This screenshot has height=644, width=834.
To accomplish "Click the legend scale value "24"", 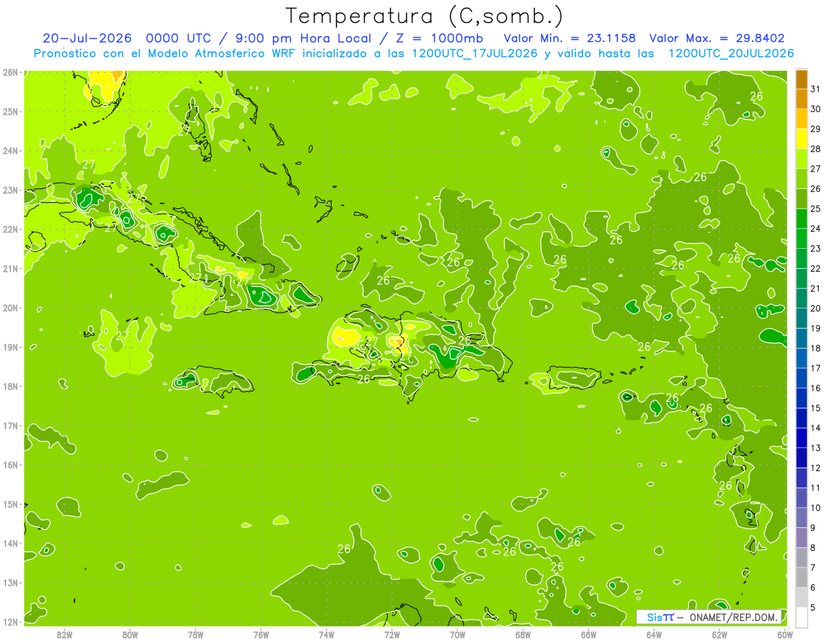I will click(x=815, y=229).
